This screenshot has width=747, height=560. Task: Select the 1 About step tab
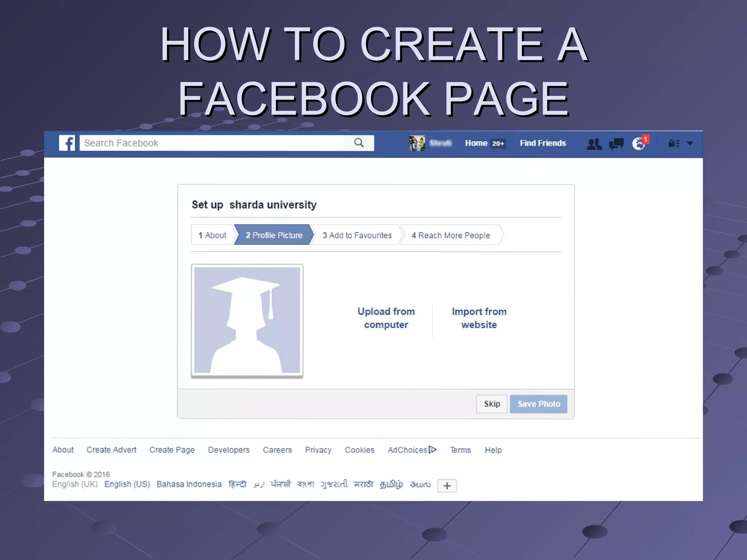[x=212, y=235]
